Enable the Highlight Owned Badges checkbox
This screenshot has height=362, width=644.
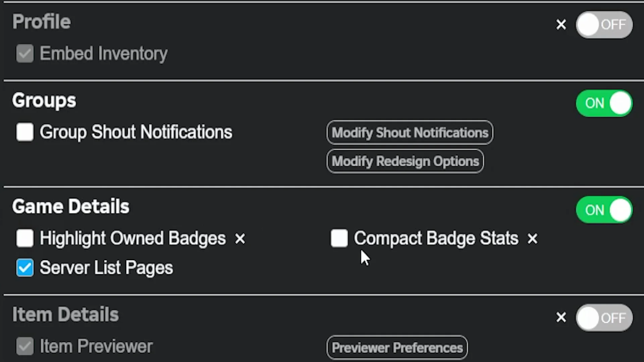coord(25,238)
